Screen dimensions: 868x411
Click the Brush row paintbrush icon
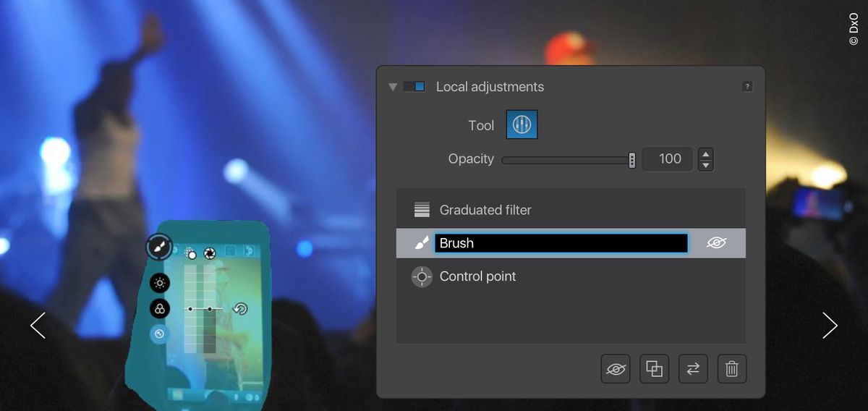[422, 243]
